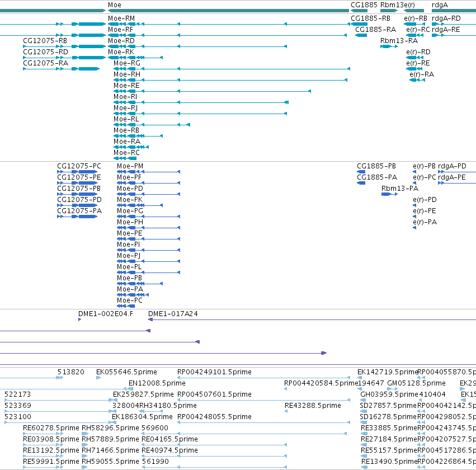Open the Moe-RD transcript label
The height and width of the screenshot is (470, 476).
click(x=121, y=41)
